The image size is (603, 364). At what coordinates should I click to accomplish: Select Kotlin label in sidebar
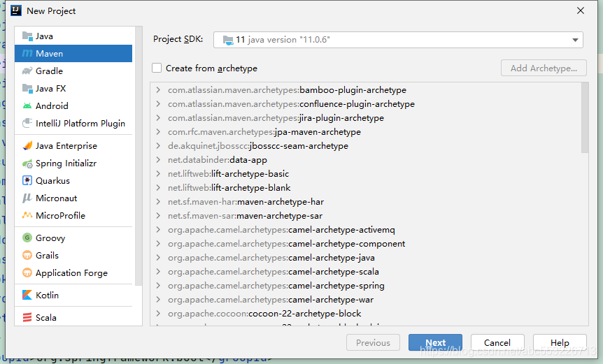(48, 295)
